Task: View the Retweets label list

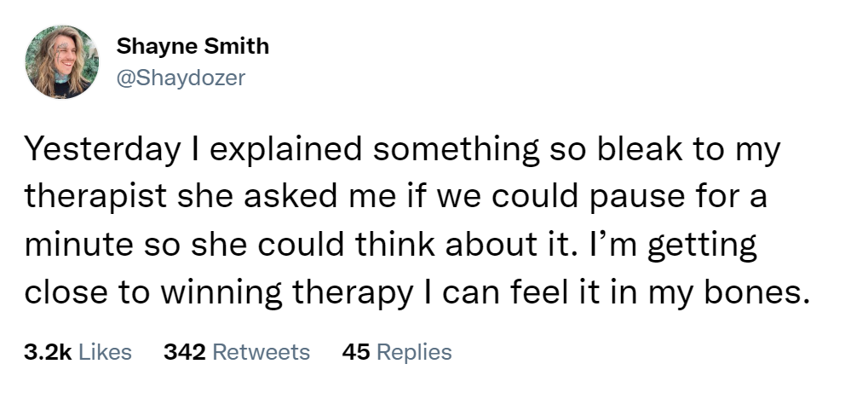Action: pos(260,351)
